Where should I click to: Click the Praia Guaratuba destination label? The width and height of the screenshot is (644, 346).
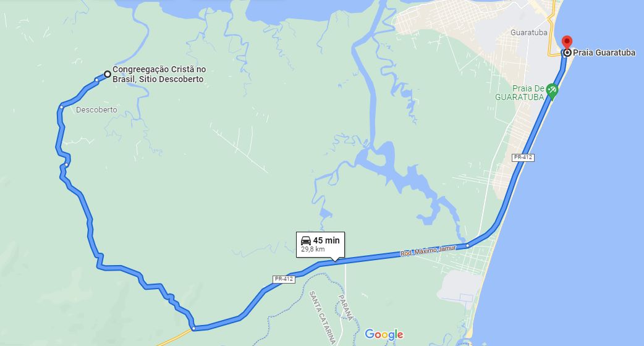(604, 53)
